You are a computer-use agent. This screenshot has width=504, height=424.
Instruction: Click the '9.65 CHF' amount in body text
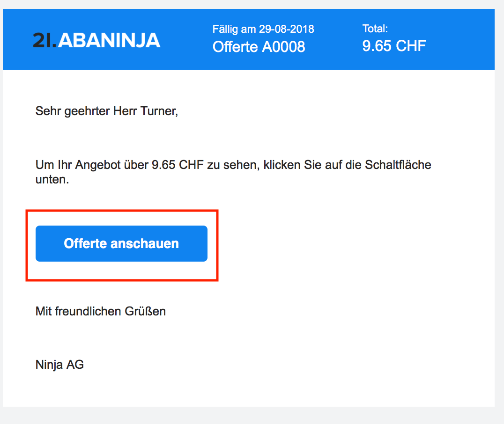click(x=177, y=165)
